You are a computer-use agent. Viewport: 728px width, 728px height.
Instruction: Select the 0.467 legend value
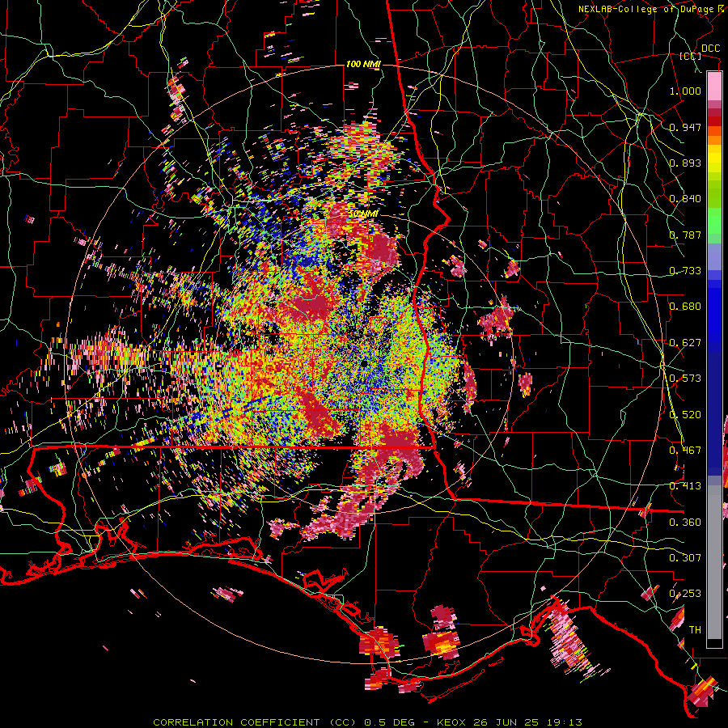tap(685, 451)
